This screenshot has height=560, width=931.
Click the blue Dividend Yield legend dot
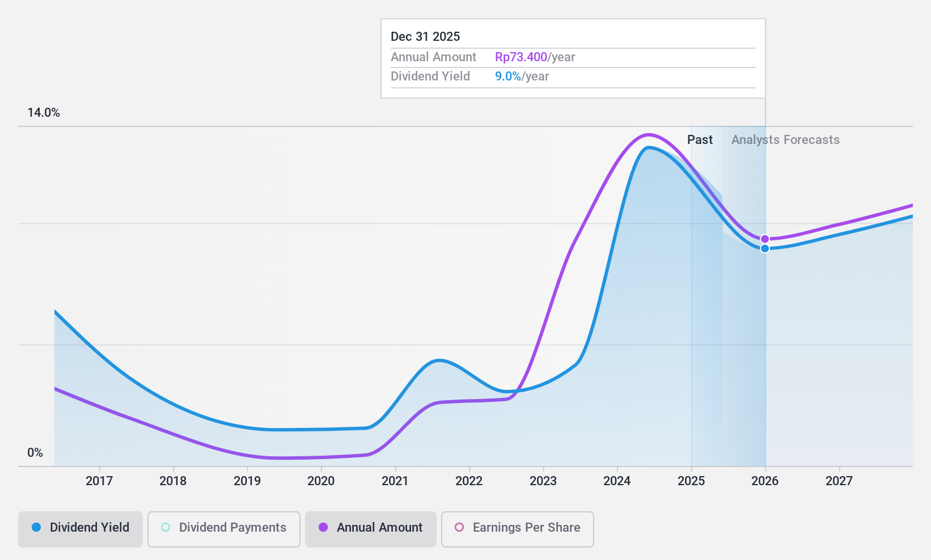coord(36,528)
